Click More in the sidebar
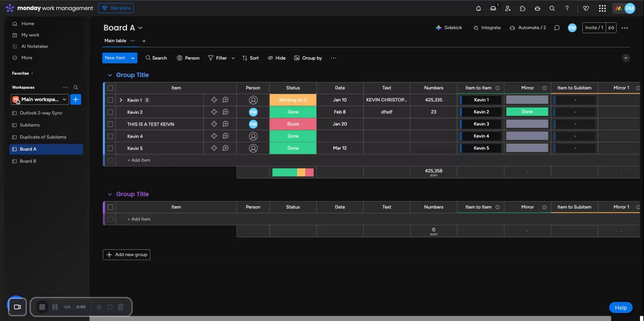 pos(27,58)
